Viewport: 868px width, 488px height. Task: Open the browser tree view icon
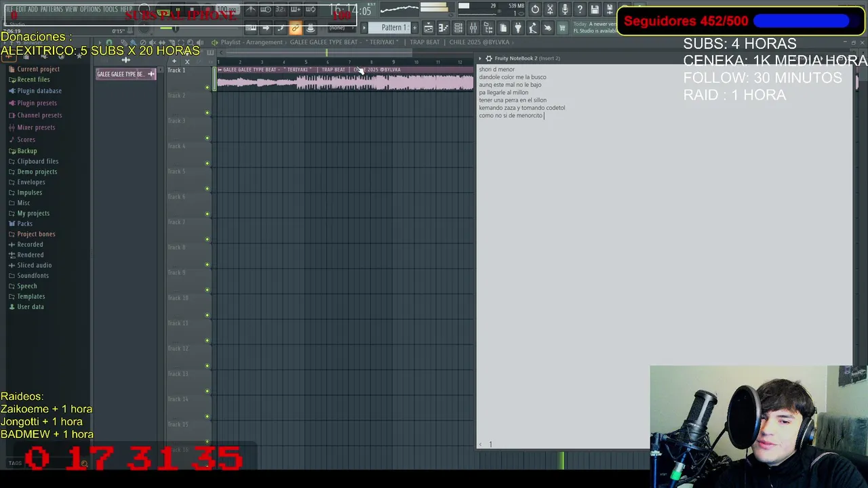(x=488, y=28)
